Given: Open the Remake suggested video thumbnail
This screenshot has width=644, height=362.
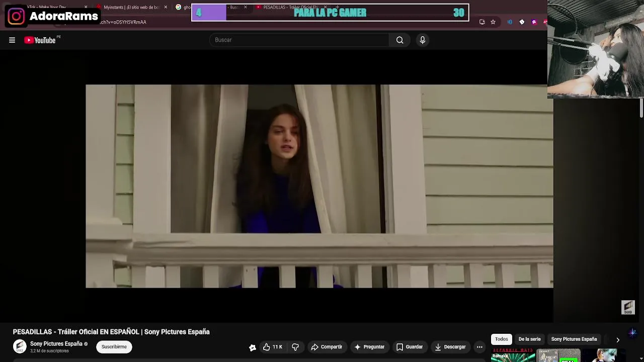Looking at the screenshot, I should pos(513,355).
